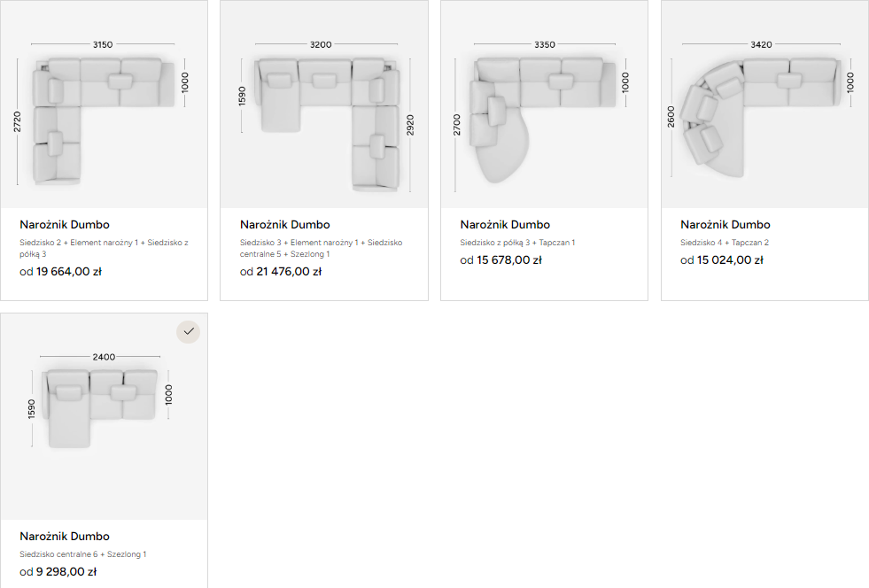Open Narożnik Dumbo priced 15 024,00 zł

(725, 224)
